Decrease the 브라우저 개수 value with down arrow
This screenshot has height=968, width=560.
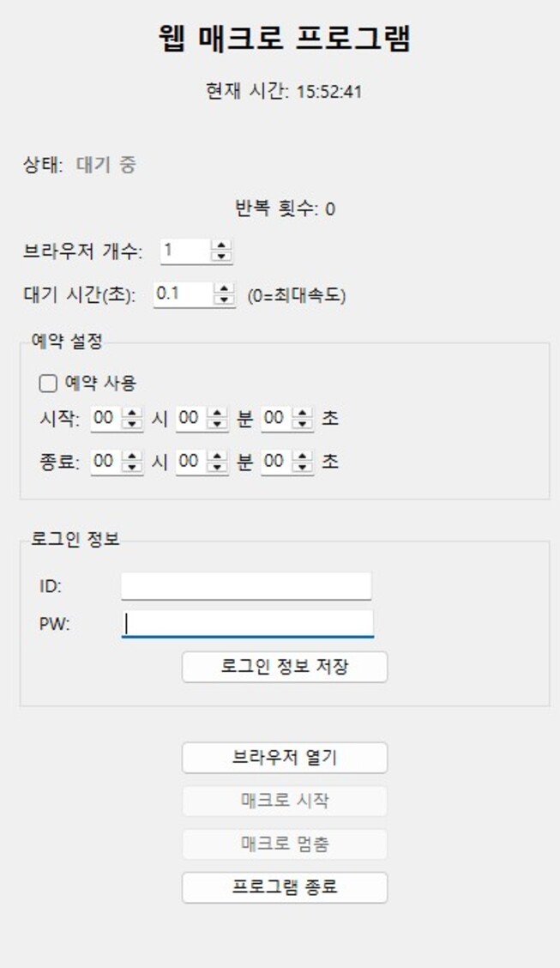(x=222, y=256)
